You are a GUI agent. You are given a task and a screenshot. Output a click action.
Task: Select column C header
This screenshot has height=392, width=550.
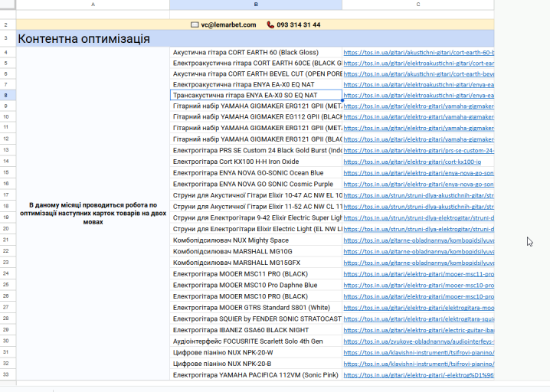pos(418,5)
